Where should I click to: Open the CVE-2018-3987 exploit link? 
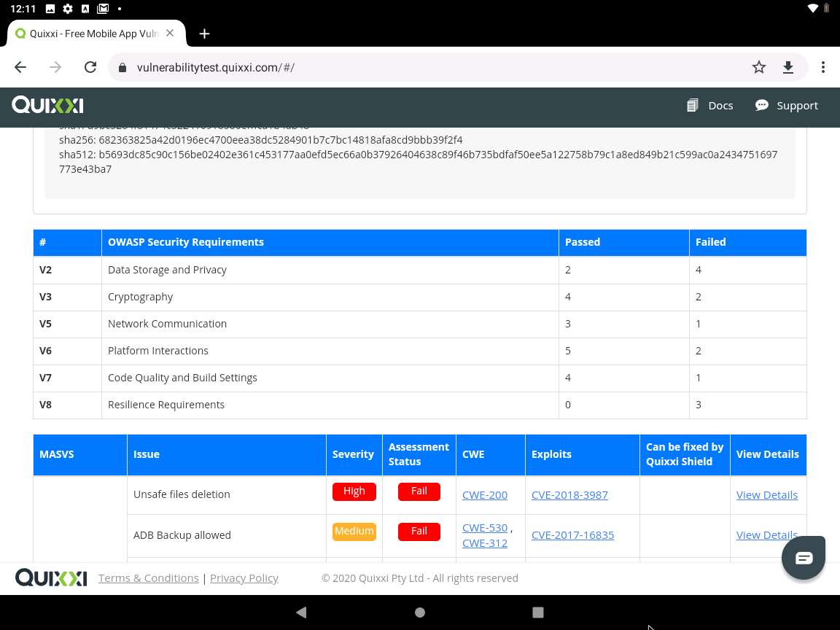569,494
